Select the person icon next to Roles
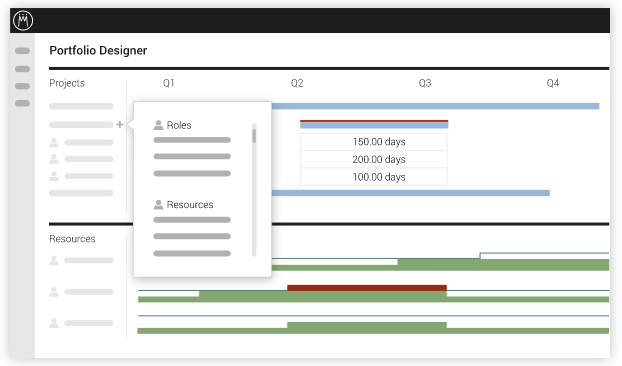This screenshot has width=622, height=366. [158, 125]
